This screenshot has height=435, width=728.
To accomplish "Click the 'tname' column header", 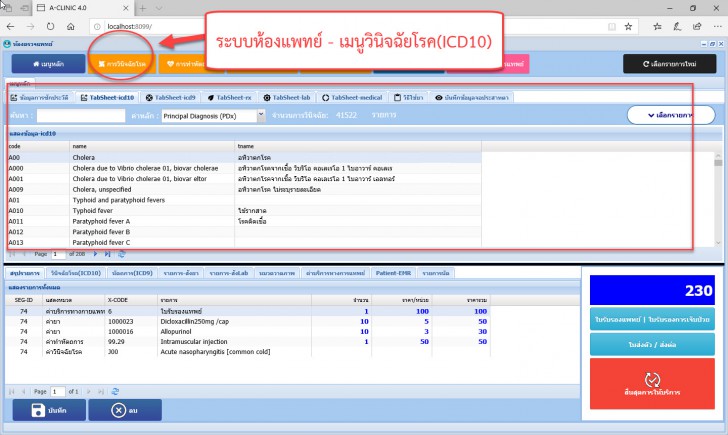I will 358,146.
